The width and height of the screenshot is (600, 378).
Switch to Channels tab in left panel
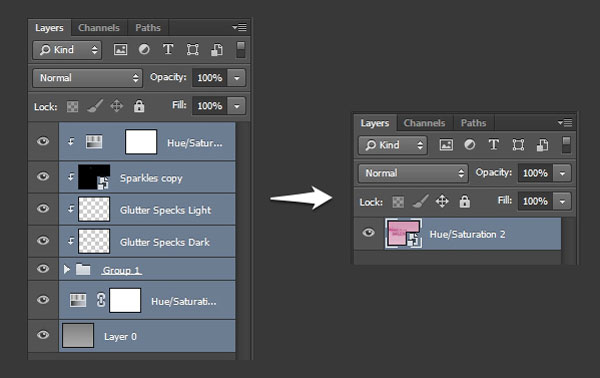(x=99, y=28)
